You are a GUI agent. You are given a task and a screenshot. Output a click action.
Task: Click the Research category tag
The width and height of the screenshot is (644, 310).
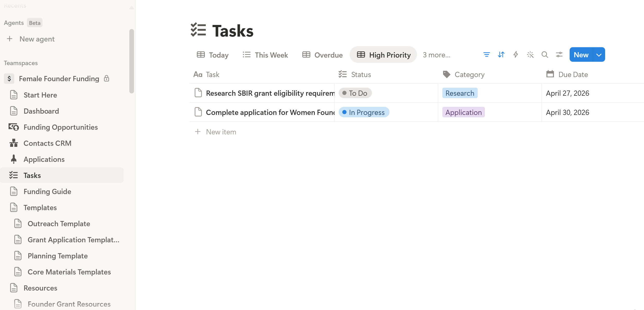460,93
